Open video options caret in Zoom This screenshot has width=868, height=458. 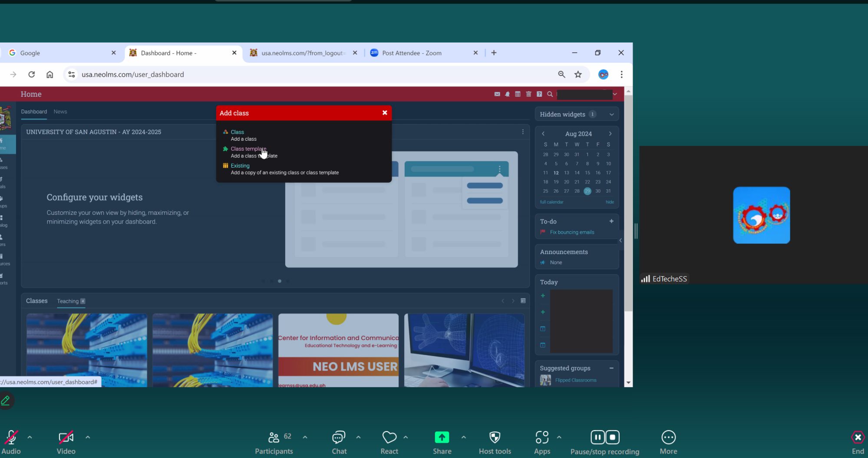88,437
